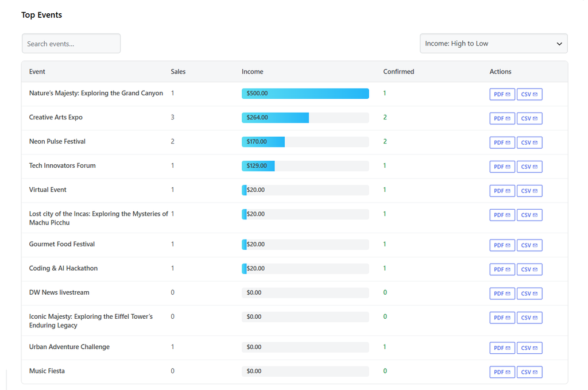
Task: Export Machu Picchu event as CSV
Action: coord(529,215)
